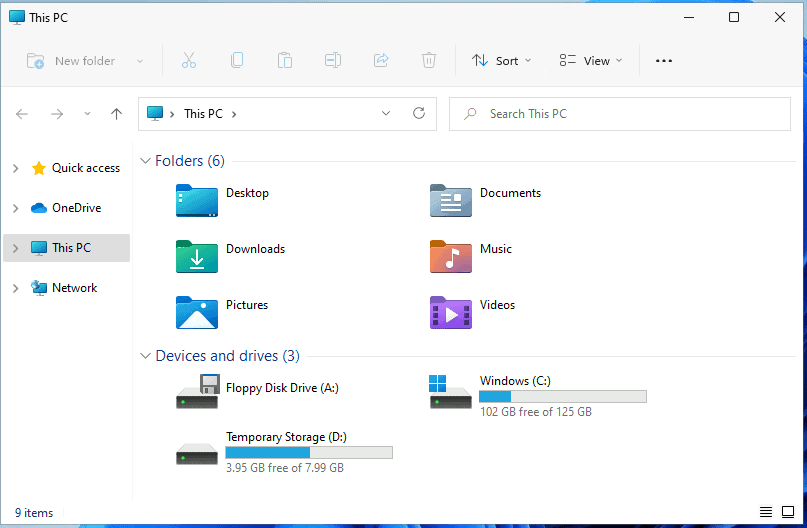Viewport: 807px width, 528px height.
Task: Select the Temporary Storage (D:) drive icon
Action: pos(197,453)
